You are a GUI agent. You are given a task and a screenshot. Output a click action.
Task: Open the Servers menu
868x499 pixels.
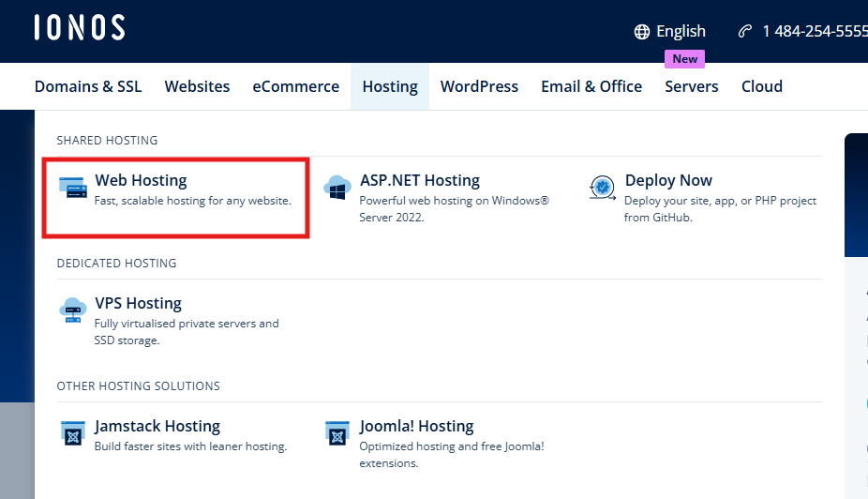692,86
